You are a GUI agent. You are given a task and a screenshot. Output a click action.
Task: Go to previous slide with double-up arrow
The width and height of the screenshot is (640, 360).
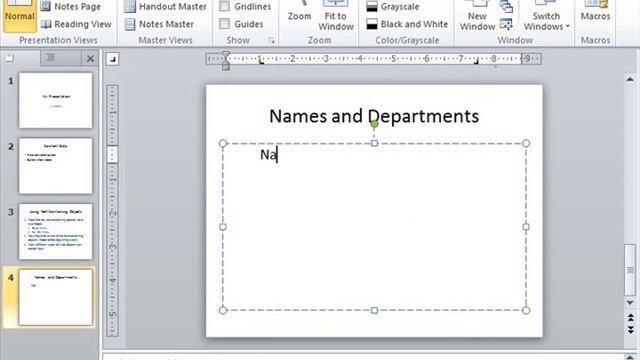630,317
